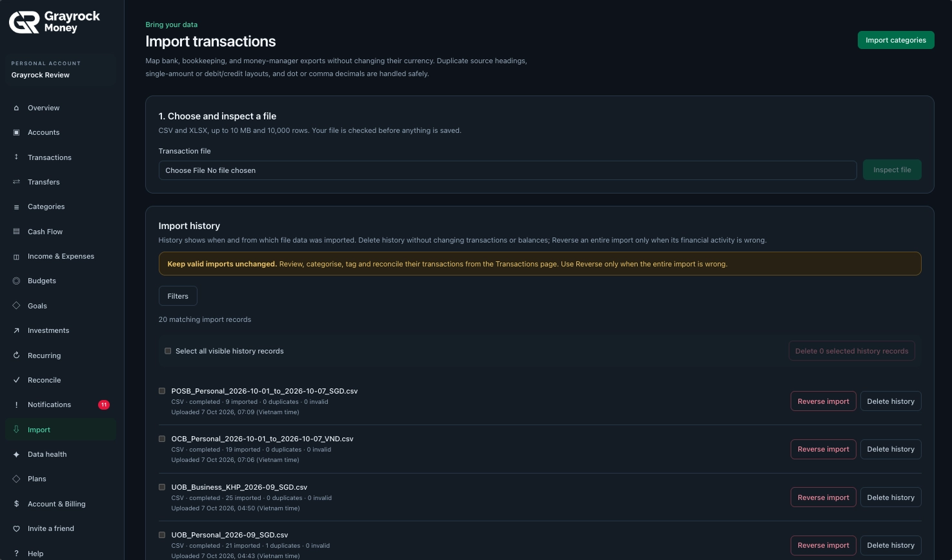Select the OCB_Personal VND import checkbox

click(x=162, y=438)
